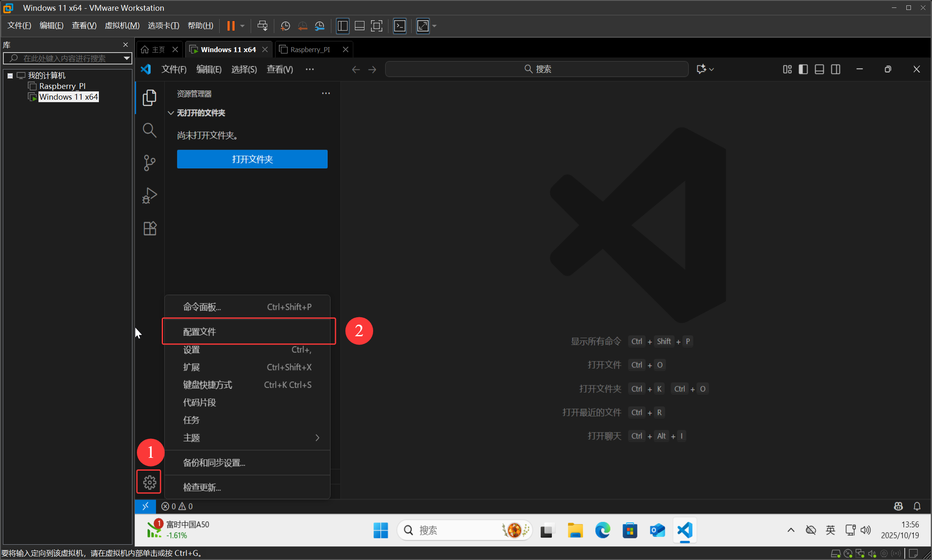Pause the virtual machine in VMware
Image resolution: width=932 pixels, height=560 pixels.
231,26
